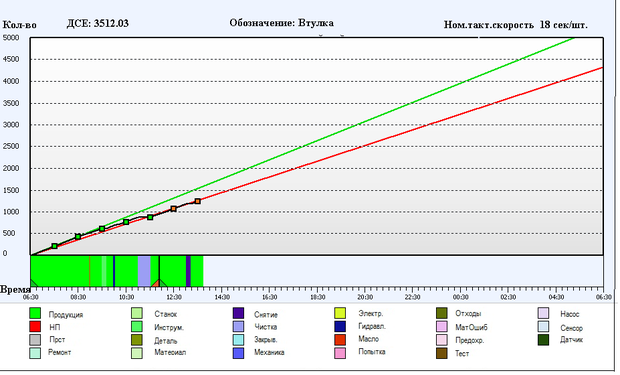Click the first green data point marker
Screen dimensions: 620x375
click(55, 246)
